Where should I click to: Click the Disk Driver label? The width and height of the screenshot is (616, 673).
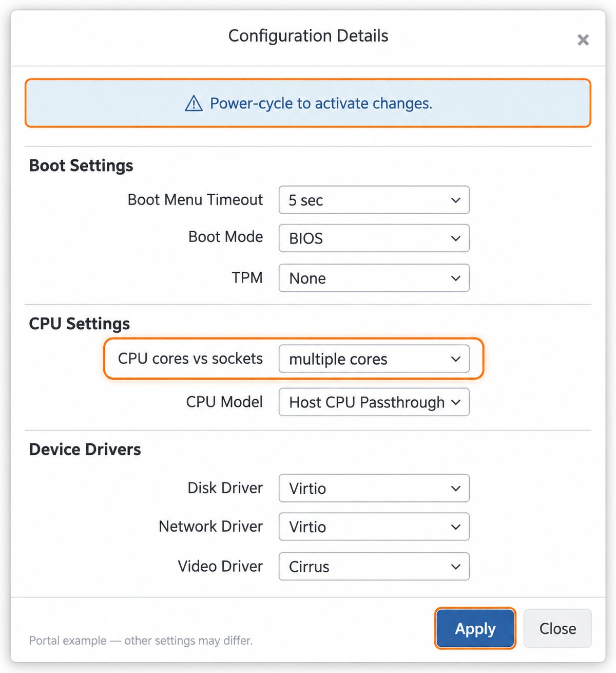(x=225, y=488)
